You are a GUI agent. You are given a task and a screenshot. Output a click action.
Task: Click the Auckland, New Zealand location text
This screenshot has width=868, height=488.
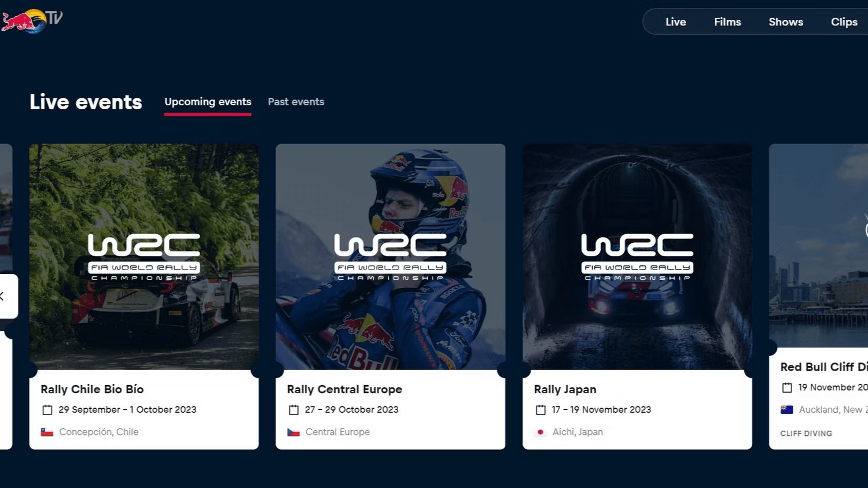click(x=833, y=409)
